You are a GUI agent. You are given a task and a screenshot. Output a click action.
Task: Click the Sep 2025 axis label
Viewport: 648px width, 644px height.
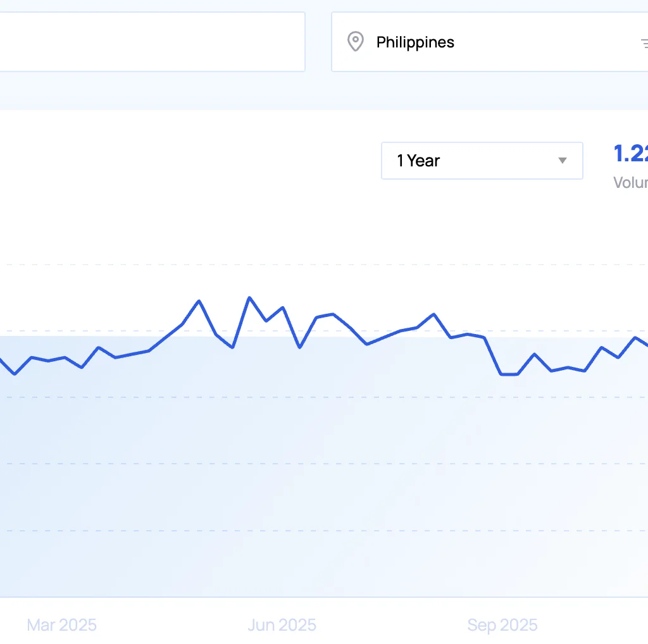click(x=502, y=625)
